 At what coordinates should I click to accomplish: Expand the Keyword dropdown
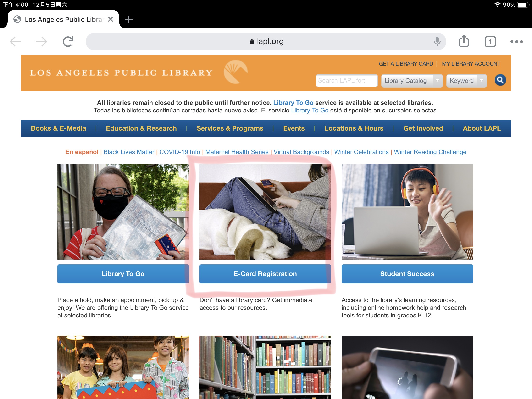(x=466, y=81)
